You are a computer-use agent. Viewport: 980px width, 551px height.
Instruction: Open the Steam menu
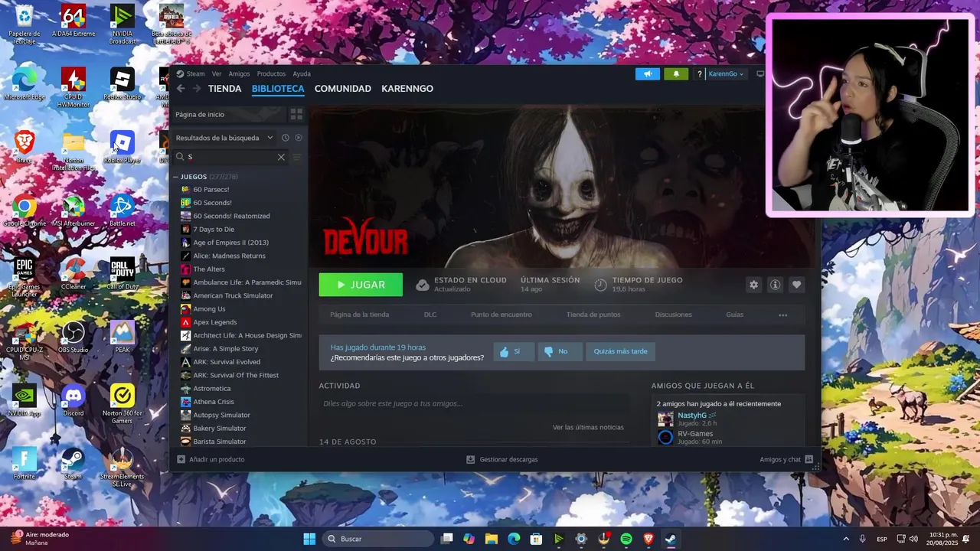tap(195, 74)
